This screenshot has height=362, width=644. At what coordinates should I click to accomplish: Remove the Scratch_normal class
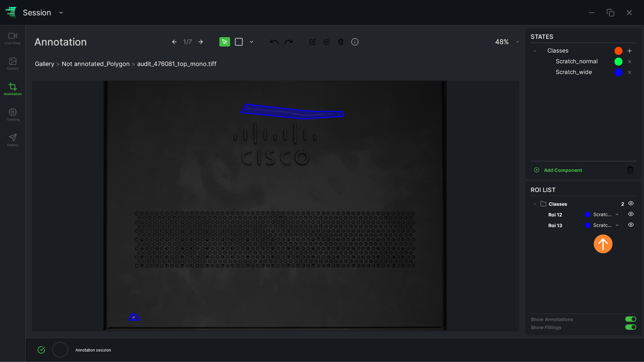pos(630,62)
